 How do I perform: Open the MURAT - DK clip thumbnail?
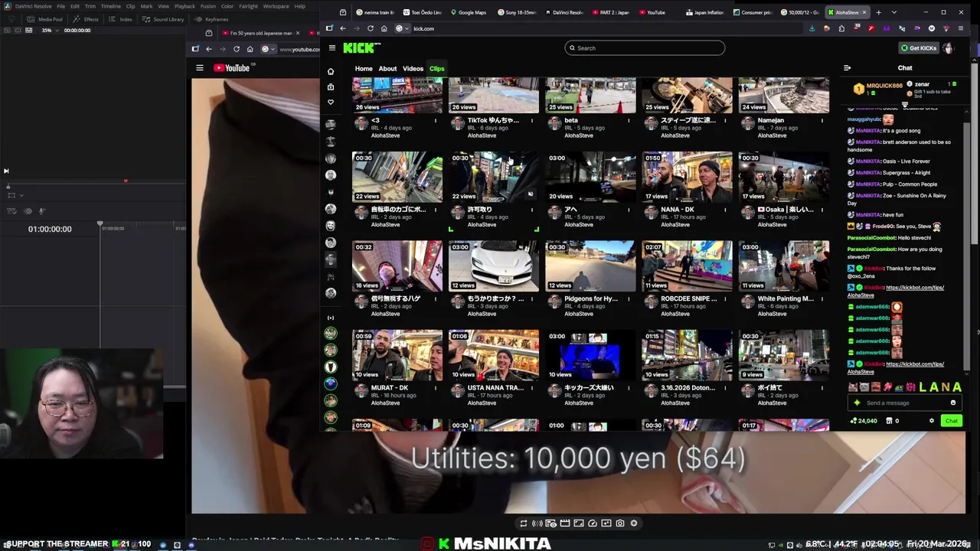click(x=397, y=355)
